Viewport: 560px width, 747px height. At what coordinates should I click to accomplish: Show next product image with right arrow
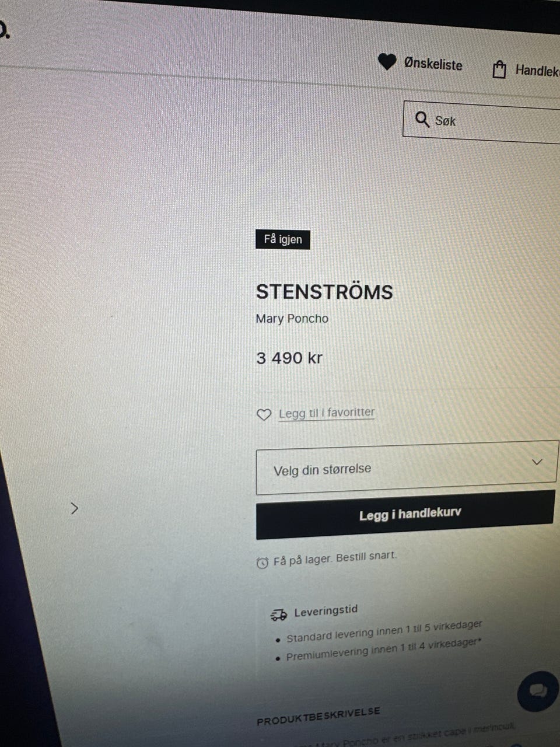point(74,508)
